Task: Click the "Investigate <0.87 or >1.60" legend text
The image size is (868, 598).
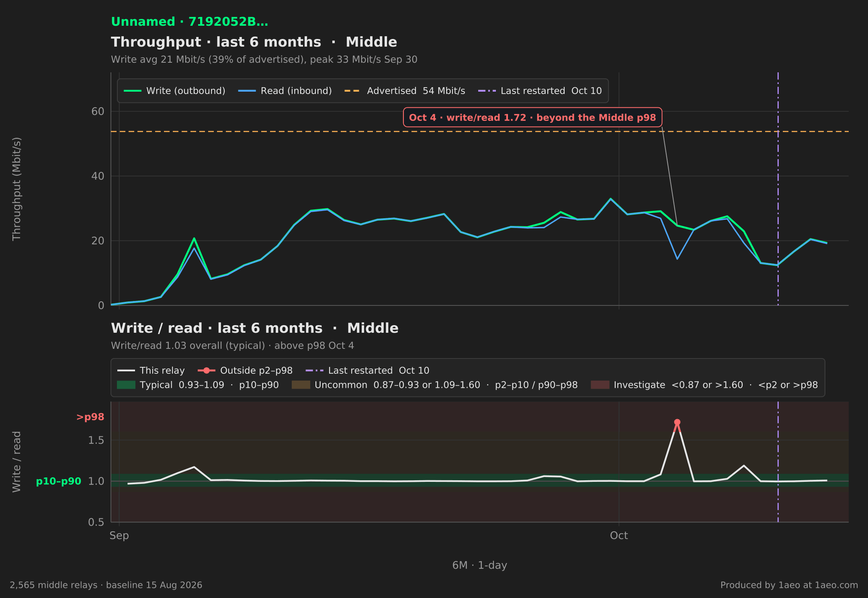Action: (716, 385)
